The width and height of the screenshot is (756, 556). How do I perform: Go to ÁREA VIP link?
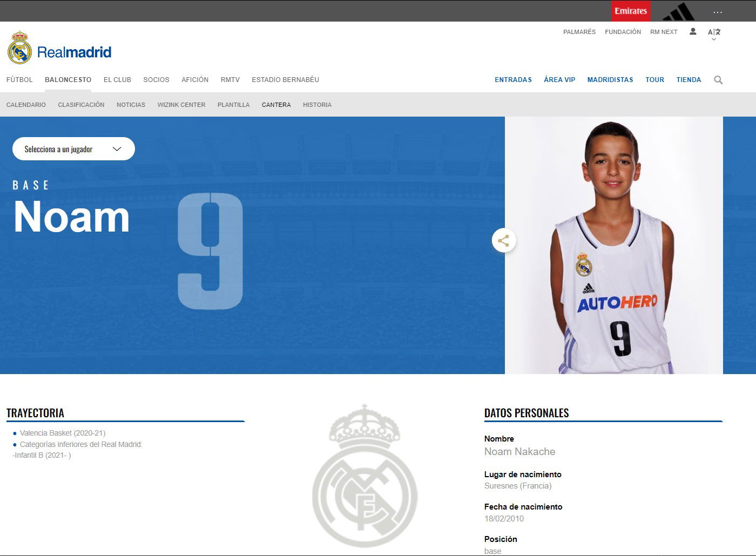[x=559, y=79]
